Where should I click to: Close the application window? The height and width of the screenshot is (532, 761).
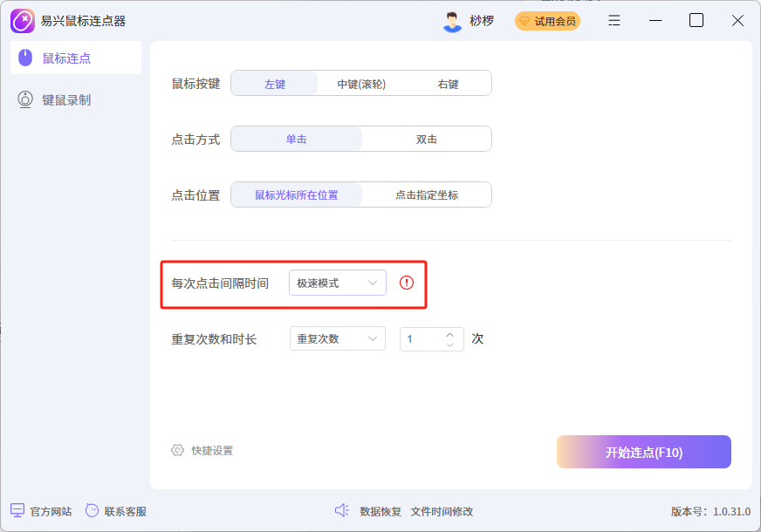[x=737, y=20]
